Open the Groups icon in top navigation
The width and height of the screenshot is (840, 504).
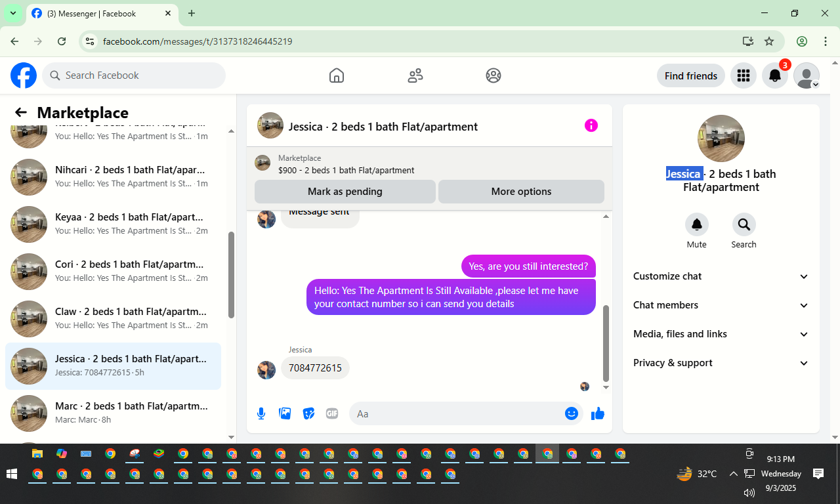coord(493,75)
